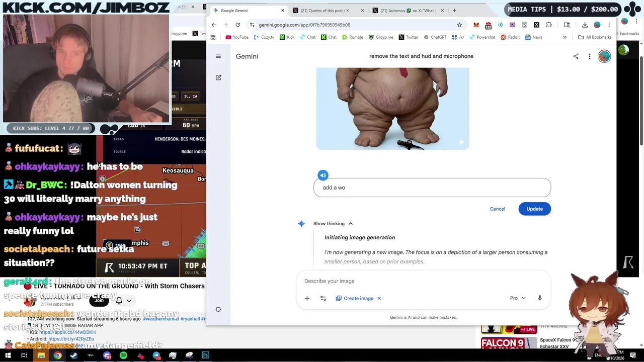Close the Google Gemini tab

(x=283, y=11)
